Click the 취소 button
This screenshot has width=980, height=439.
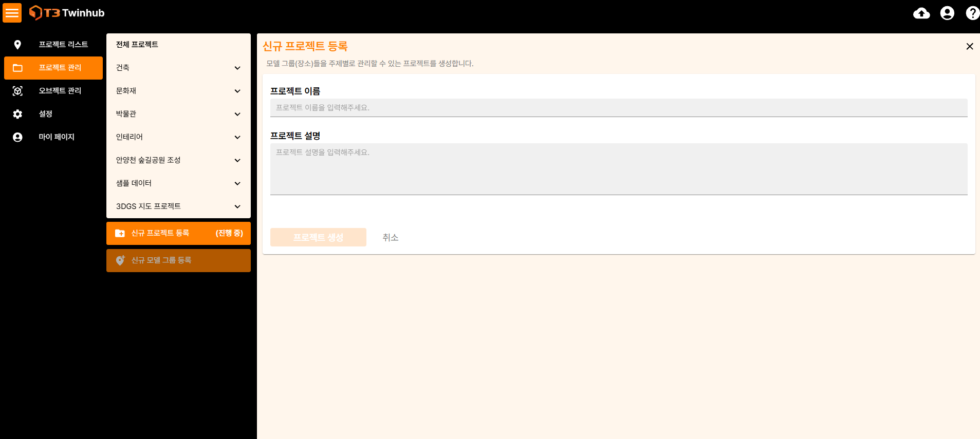coord(391,237)
